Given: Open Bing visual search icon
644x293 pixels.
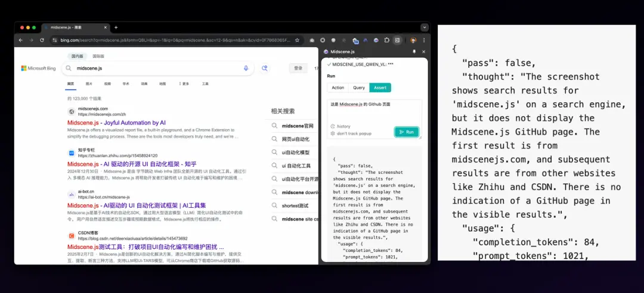Looking at the screenshot, I should tap(265, 68).
